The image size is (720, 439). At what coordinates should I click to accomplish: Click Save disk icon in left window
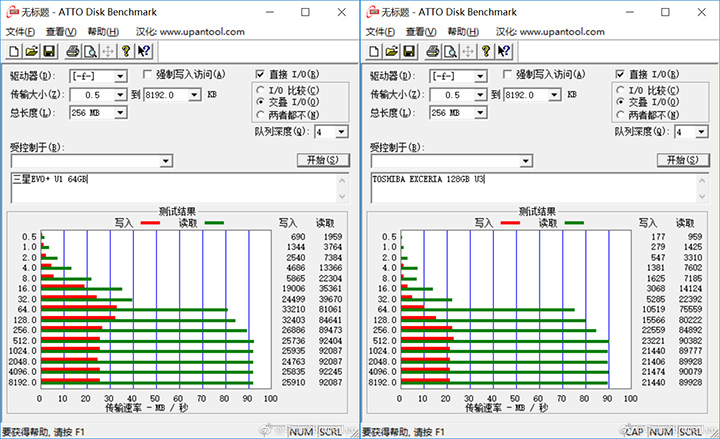coord(49,51)
